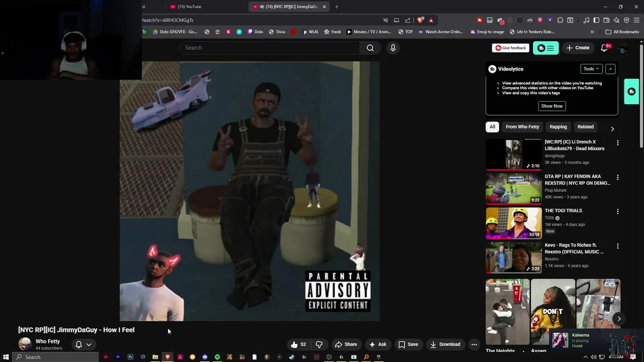Click Show Now in Videolytics
Image resolution: width=644 pixels, height=362 pixels.
point(552,106)
